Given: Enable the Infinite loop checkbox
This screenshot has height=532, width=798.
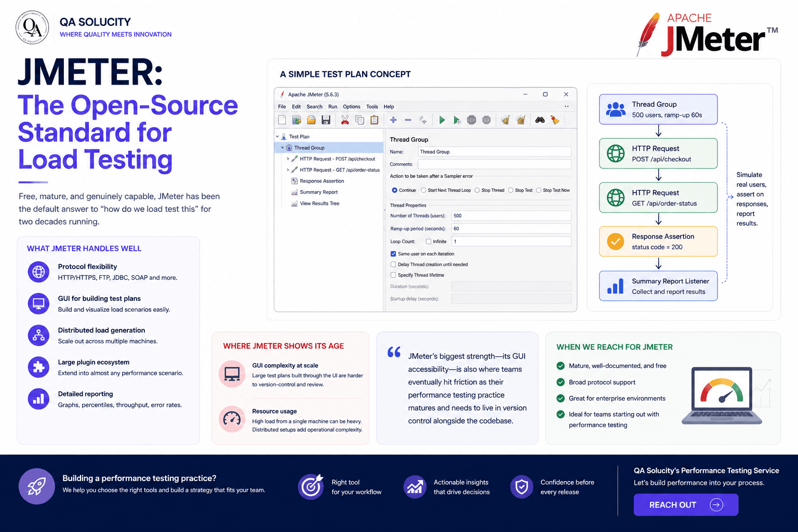Looking at the screenshot, I should pyautogui.click(x=429, y=242).
